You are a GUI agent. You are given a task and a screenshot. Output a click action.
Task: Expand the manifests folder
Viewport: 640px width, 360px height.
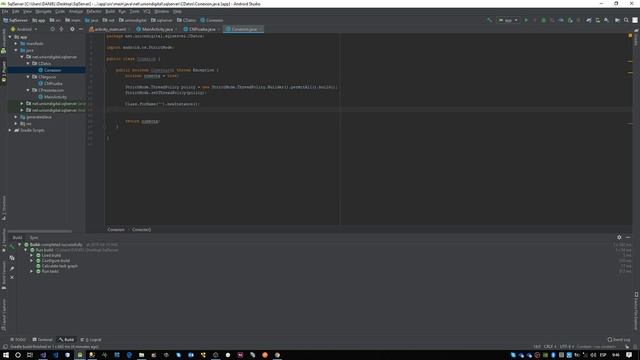(16, 43)
